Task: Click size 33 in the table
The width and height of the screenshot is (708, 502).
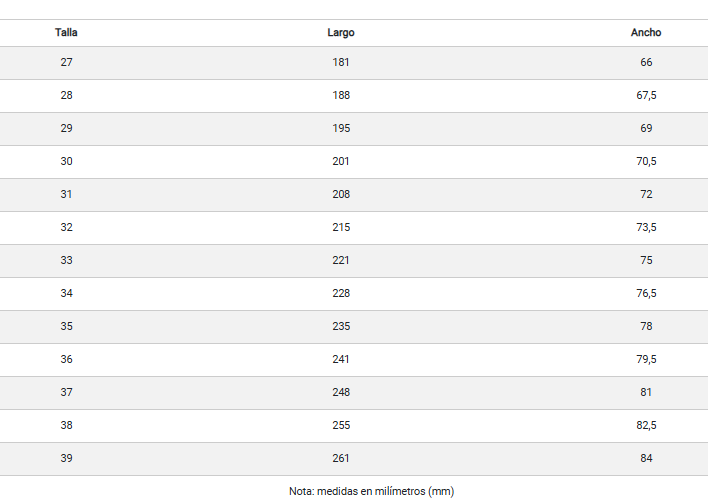Action: pos(66,260)
